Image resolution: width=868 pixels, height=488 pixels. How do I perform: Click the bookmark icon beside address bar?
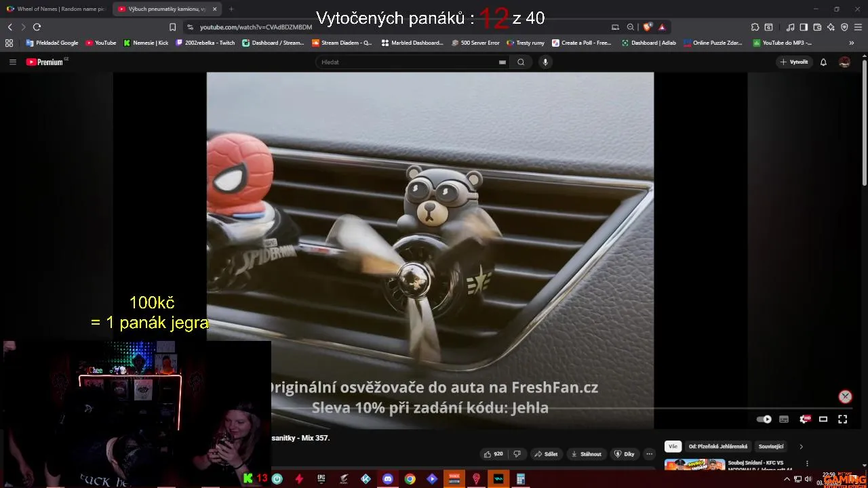[172, 27]
